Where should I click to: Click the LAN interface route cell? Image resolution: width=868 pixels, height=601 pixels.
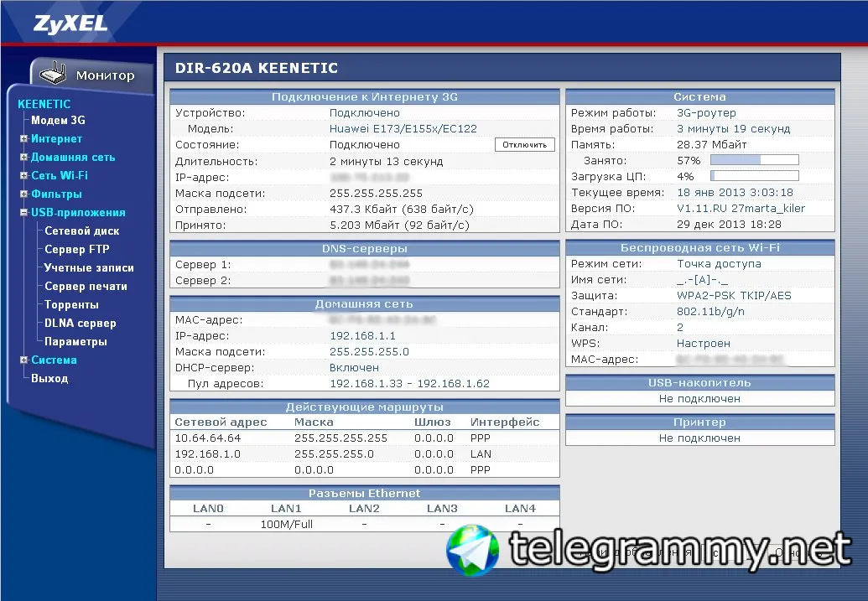pos(481,454)
